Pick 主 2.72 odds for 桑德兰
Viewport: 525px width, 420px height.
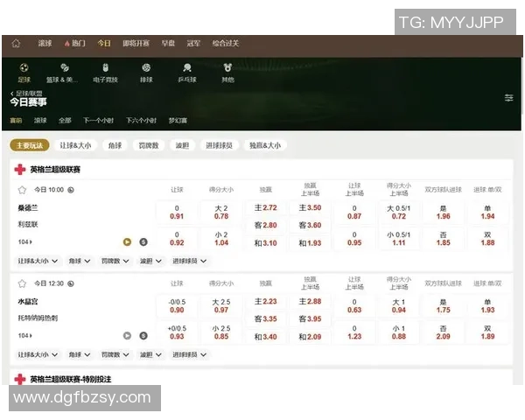pyautogui.click(x=265, y=207)
